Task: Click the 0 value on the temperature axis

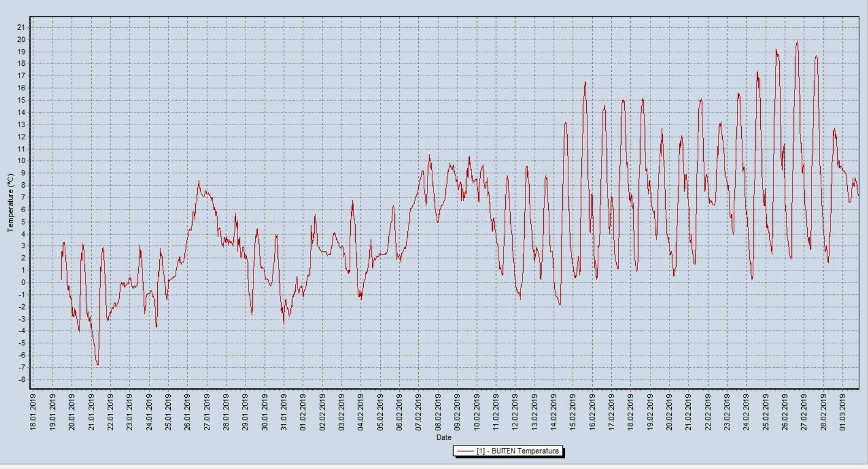Action: [23, 282]
